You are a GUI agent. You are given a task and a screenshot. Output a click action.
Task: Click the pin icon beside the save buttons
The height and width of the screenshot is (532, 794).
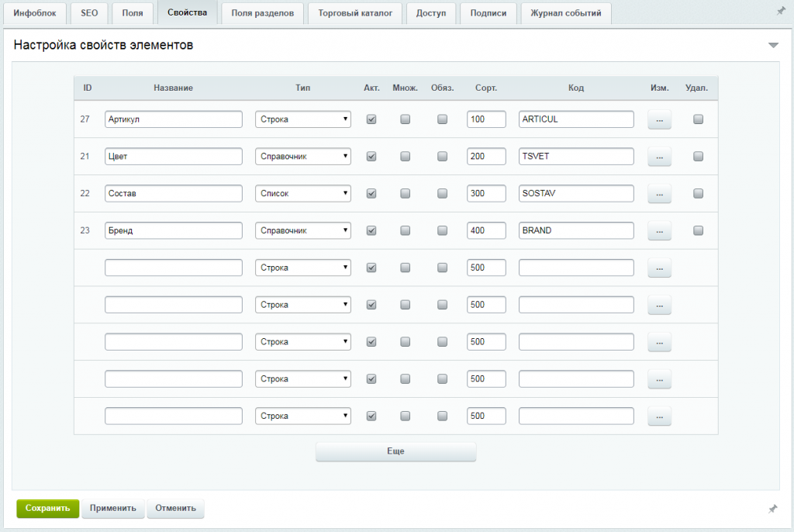pos(773,509)
